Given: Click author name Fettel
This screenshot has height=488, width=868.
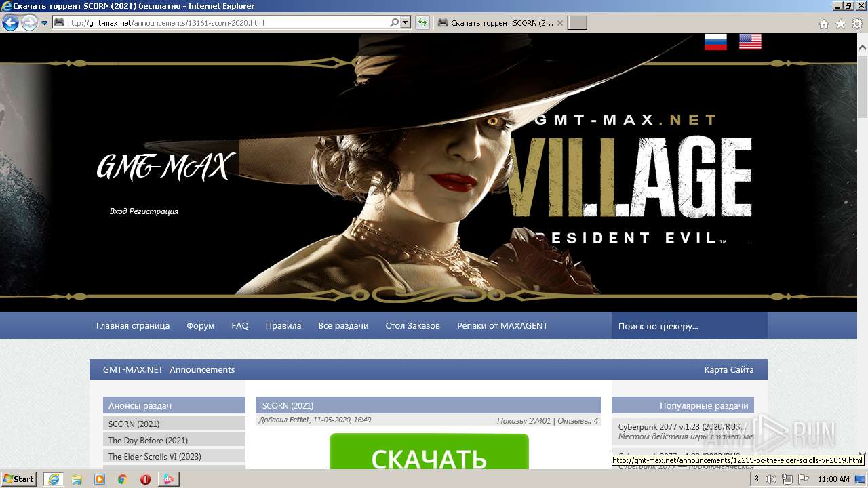Looking at the screenshot, I should pyautogui.click(x=299, y=420).
